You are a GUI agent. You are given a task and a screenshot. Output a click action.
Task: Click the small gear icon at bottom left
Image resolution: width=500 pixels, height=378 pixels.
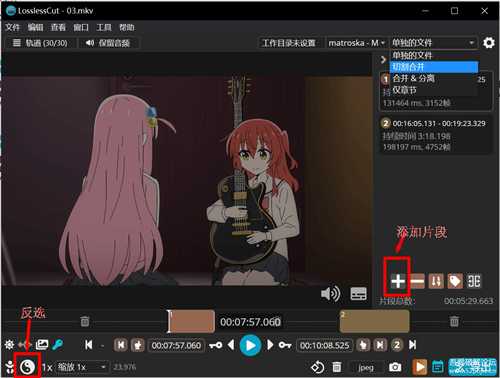click(9, 345)
